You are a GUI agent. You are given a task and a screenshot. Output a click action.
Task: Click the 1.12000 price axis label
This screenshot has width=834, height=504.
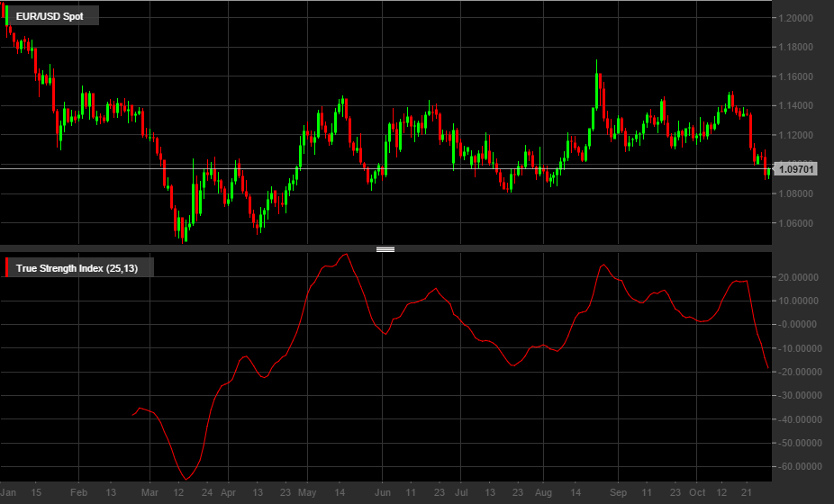(x=795, y=135)
